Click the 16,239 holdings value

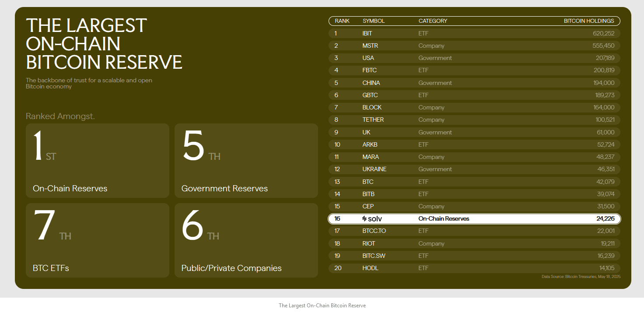[x=607, y=256]
